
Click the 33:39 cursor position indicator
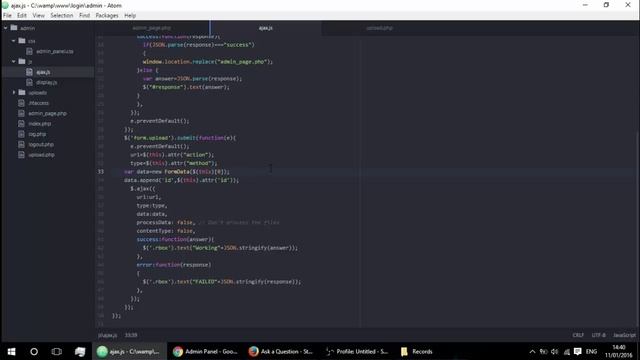131,335
